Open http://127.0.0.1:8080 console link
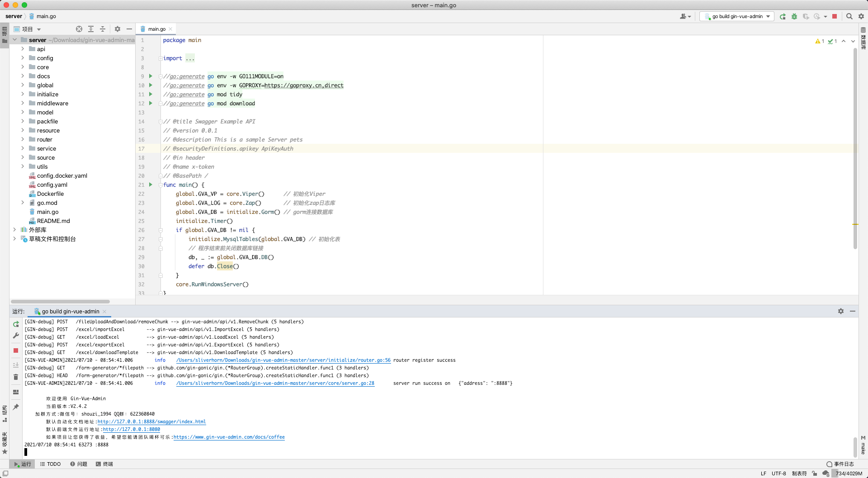This screenshot has width=868, height=478. 132,430
